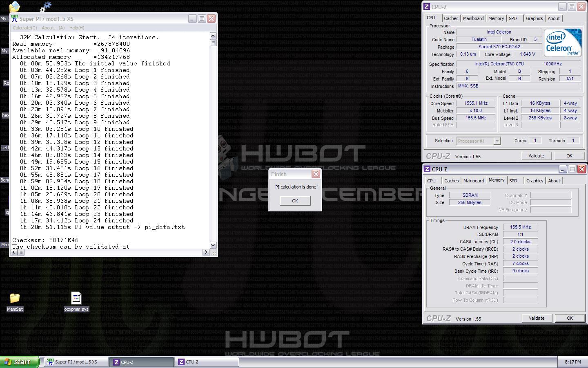
Task: Click OK in lower CPU-Z window
Action: point(570,318)
